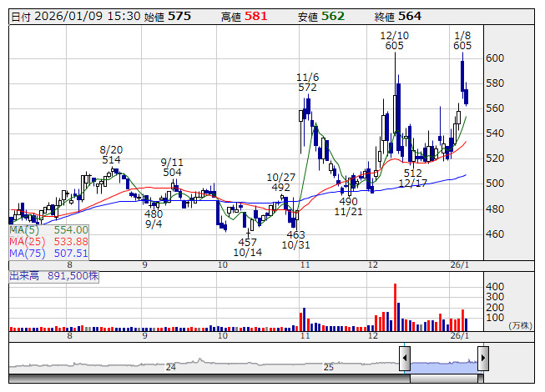The height and width of the screenshot is (392, 545).
Task: Click the MA(5) 554.00 legend entry
Action: tap(49, 230)
